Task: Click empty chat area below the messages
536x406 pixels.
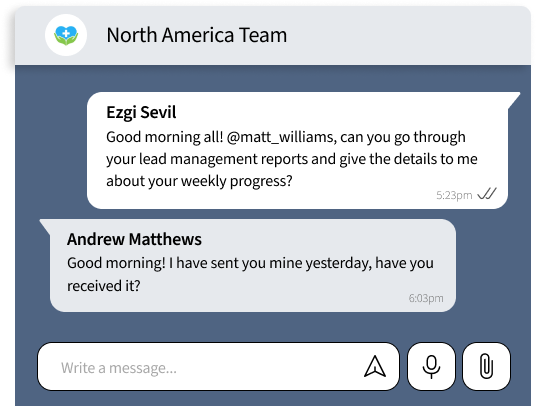Action: click(273, 326)
